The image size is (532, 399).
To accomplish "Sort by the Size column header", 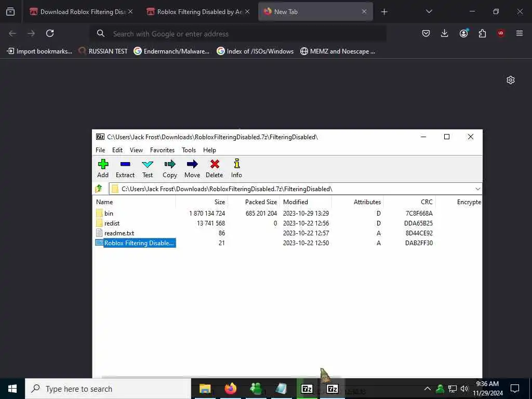I will point(202,202).
